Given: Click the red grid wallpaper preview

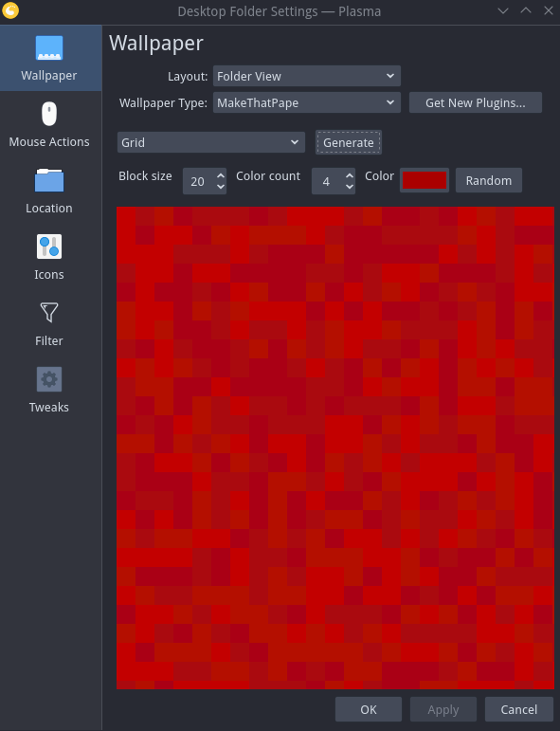Looking at the screenshot, I should click(x=335, y=448).
